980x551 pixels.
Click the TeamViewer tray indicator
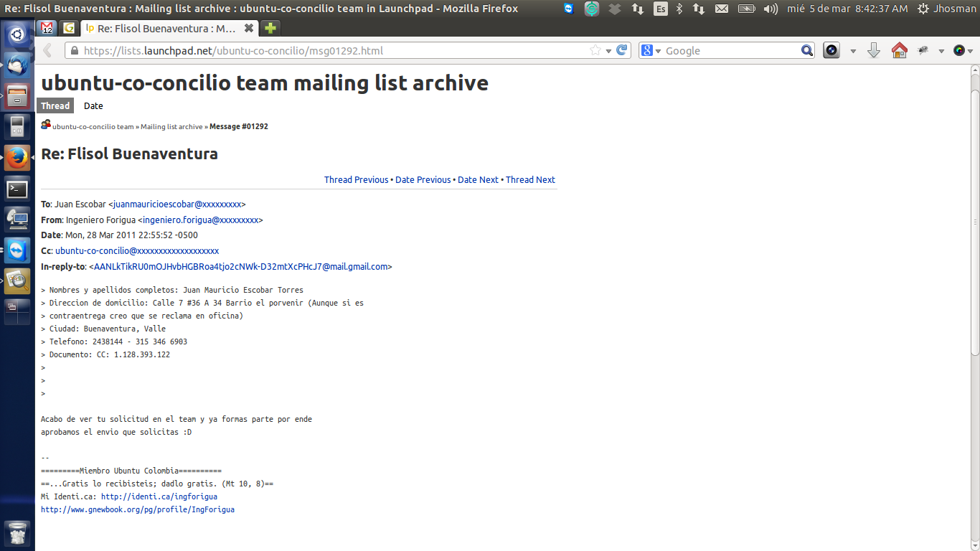[569, 9]
